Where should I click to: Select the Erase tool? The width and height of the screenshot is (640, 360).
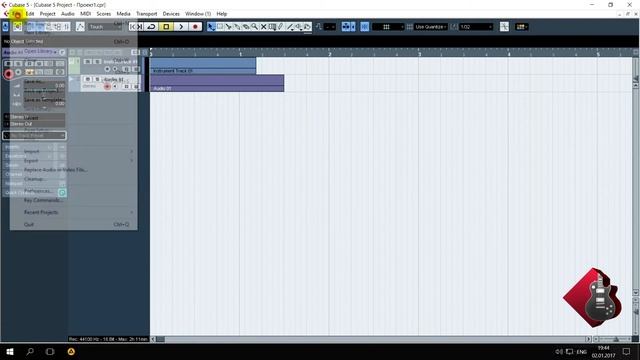[x=246, y=27]
